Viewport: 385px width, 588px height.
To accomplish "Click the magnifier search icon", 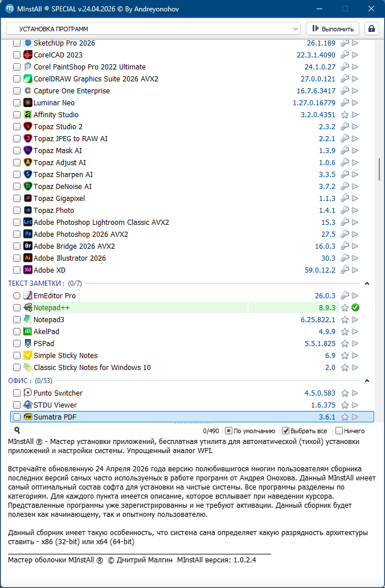I will point(17,430).
